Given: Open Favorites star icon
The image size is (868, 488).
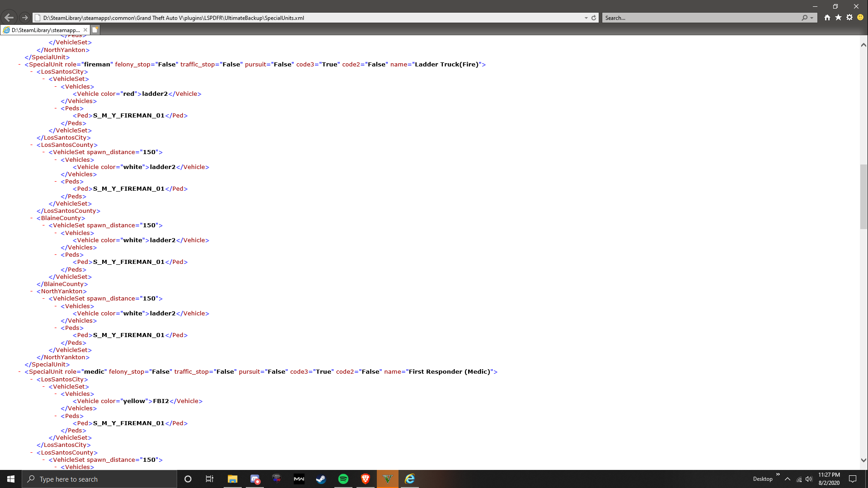Looking at the screenshot, I should (838, 18).
